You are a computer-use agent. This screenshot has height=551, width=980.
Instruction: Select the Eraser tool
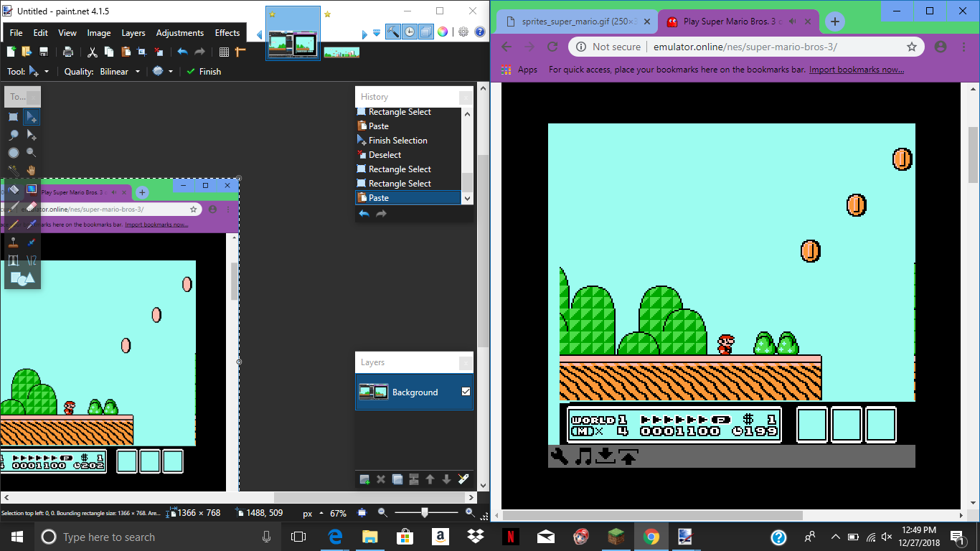(x=32, y=207)
